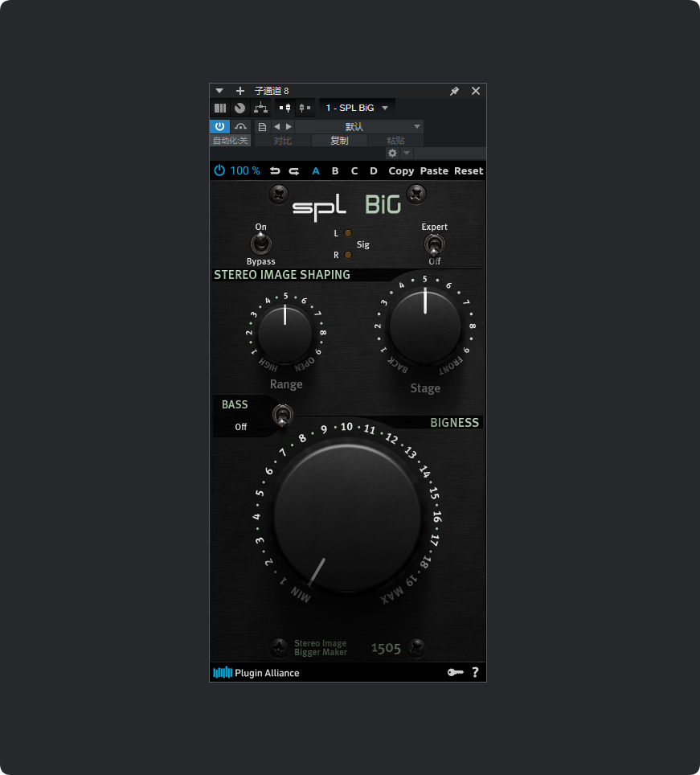Toggle the Plugin Alliance power icon
Viewport: 700px width, 775px height.
tap(219, 170)
